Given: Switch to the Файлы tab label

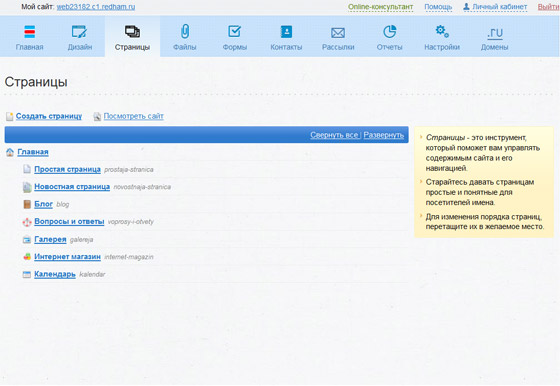Looking at the screenshot, I should [x=184, y=47].
